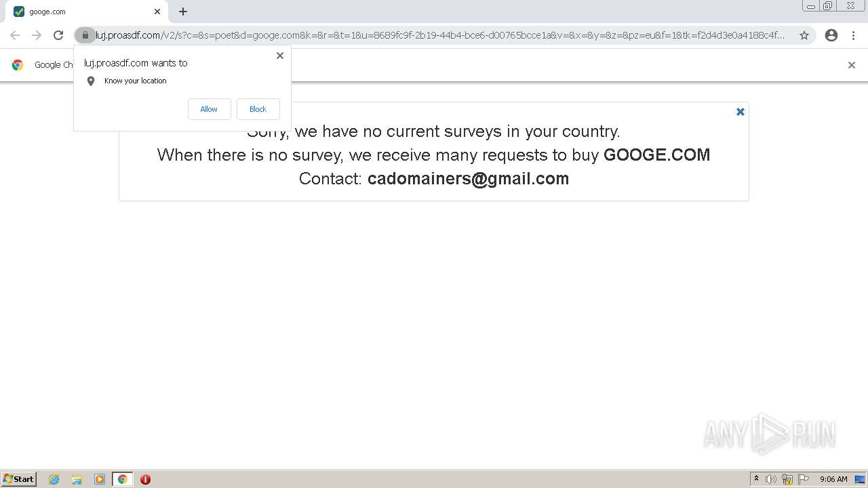Close the survey message box
The width and height of the screenshot is (868, 488).
click(x=741, y=112)
